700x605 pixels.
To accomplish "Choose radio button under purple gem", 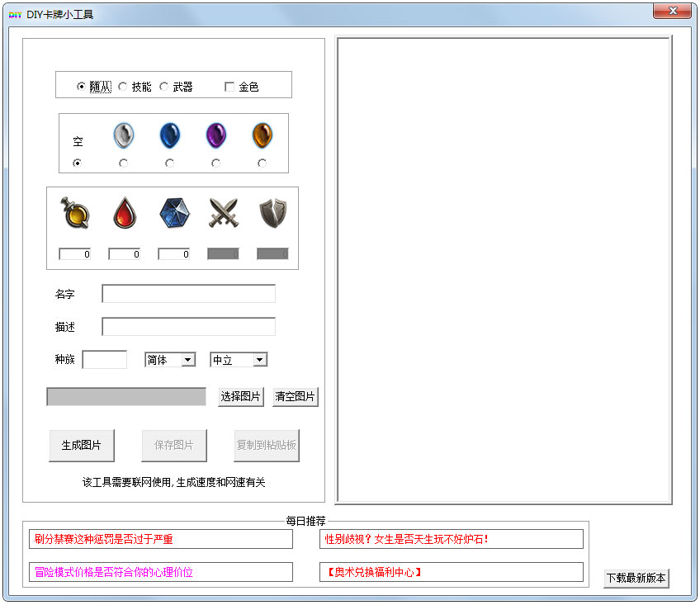I will pos(216,163).
